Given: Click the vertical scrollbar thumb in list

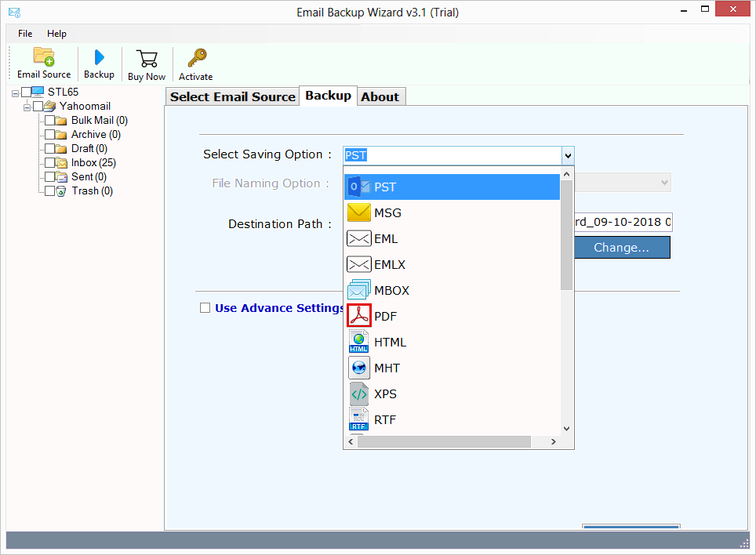Looking at the screenshot, I should pyautogui.click(x=567, y=235).
